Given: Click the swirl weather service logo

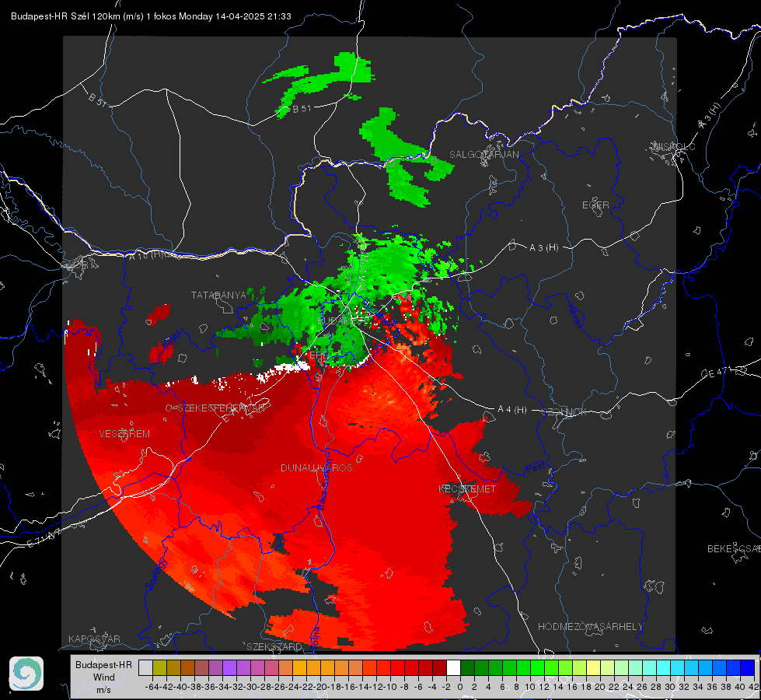Looking at the screenshot, I should click(26, 674).
